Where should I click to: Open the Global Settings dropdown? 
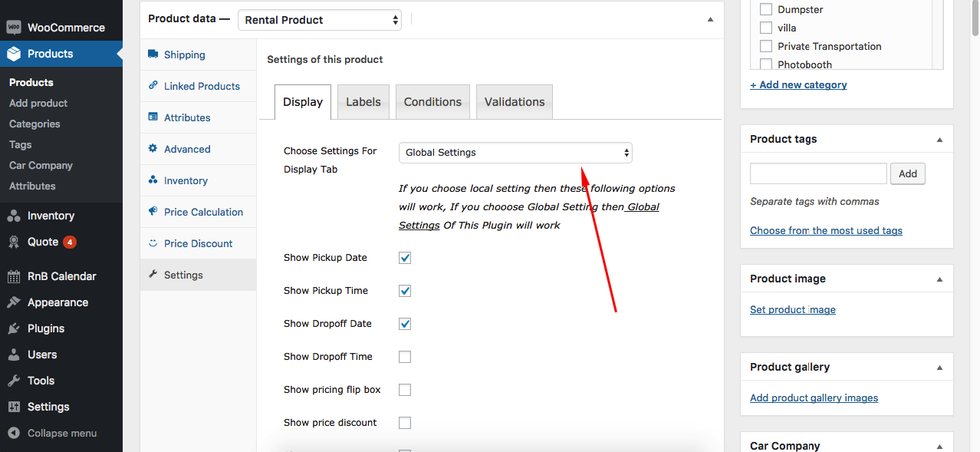coord(515,153)
